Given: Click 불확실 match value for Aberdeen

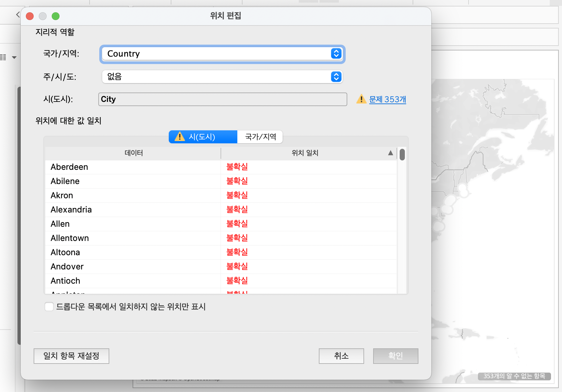Looking at the screenshot, I should click(237, 167).
